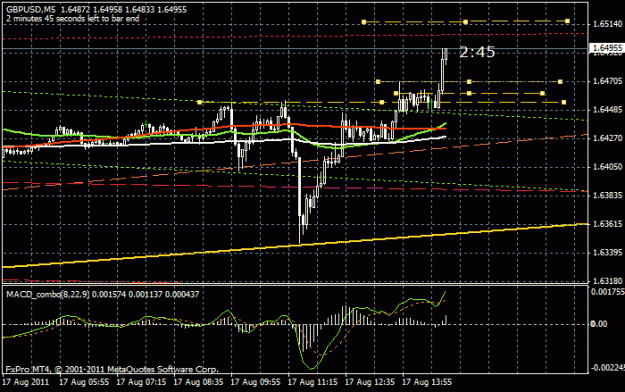Click the 1.63180 price axis label

coord(607,281)
